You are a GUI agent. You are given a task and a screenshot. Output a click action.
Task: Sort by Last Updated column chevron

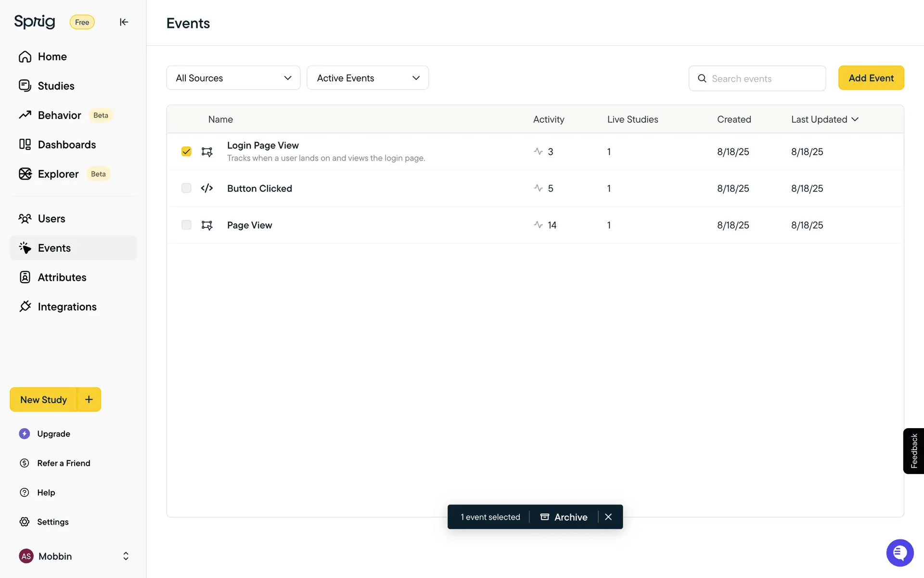[855, 119]
